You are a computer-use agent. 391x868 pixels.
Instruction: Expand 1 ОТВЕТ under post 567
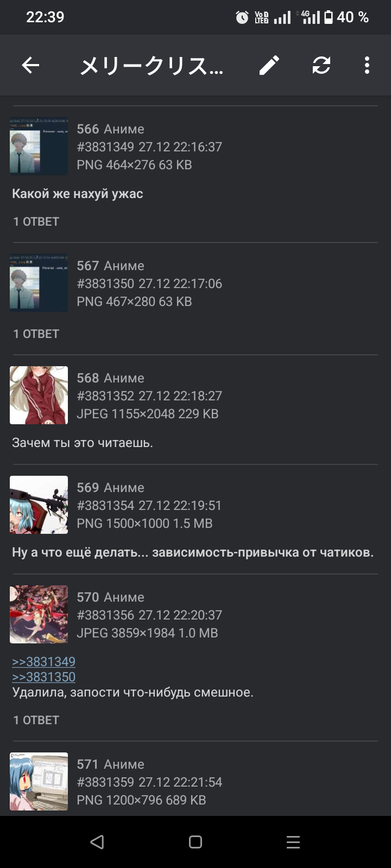coord(36,334)
